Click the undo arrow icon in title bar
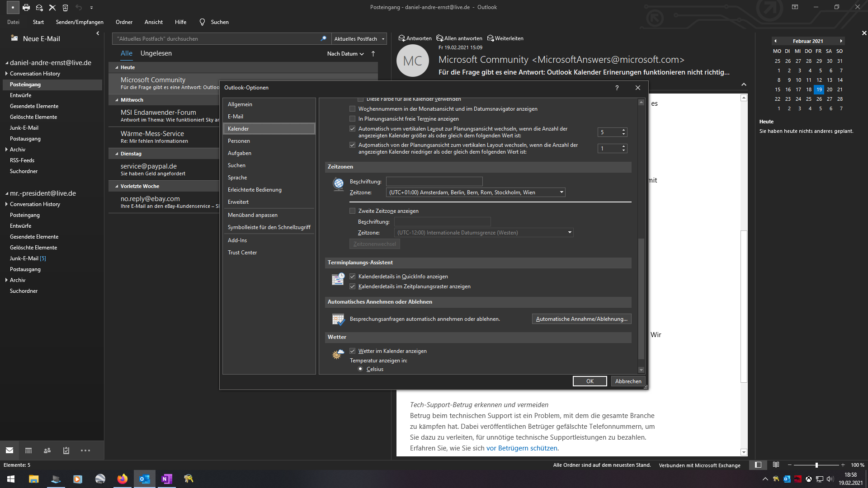Viewport: 868px width, 488px height. (79, 7)
